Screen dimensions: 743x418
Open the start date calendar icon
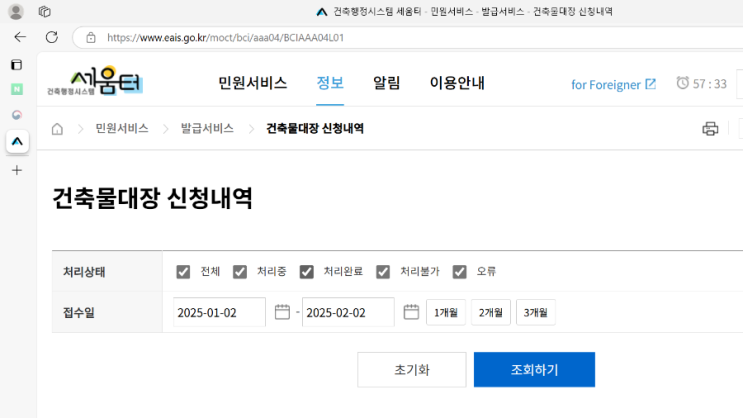tap(282, 312)
